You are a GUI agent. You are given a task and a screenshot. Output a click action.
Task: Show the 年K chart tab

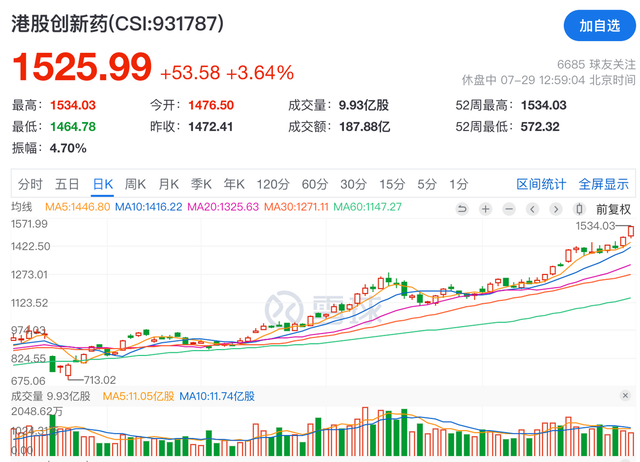tap(234, 184)
